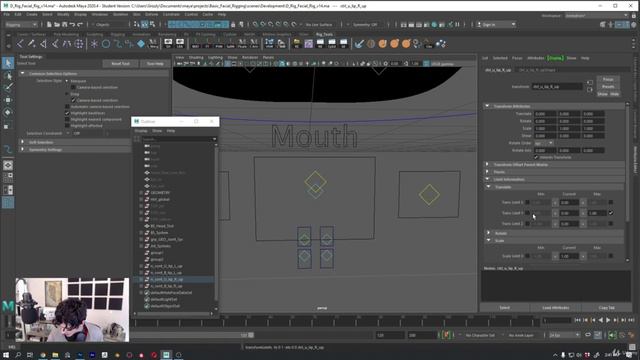Click the Play Forward playback button

pos(608,320)
